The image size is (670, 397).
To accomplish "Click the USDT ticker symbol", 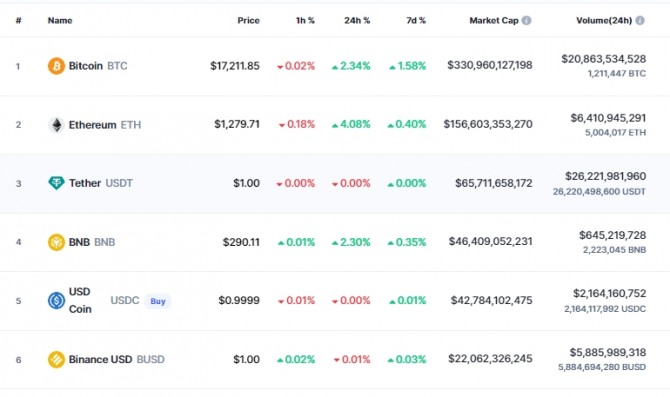I will (119, 183).
